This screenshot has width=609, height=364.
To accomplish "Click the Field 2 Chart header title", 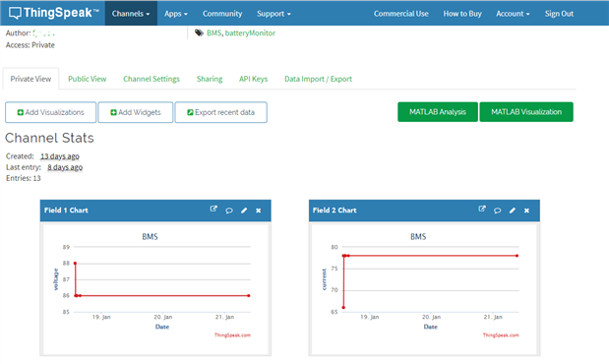I will coord(335,211).
